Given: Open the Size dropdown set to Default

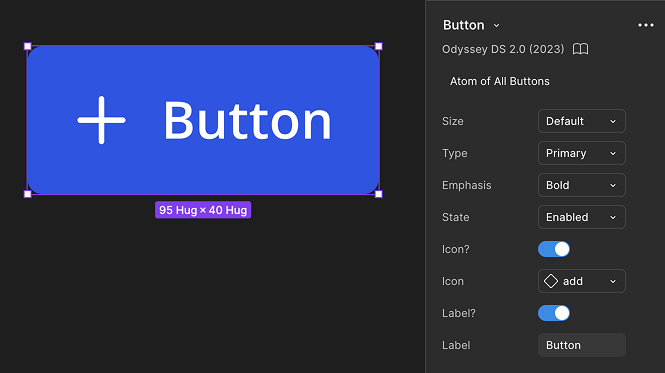Looking at the screenshot, I should [x=581, y=121].
